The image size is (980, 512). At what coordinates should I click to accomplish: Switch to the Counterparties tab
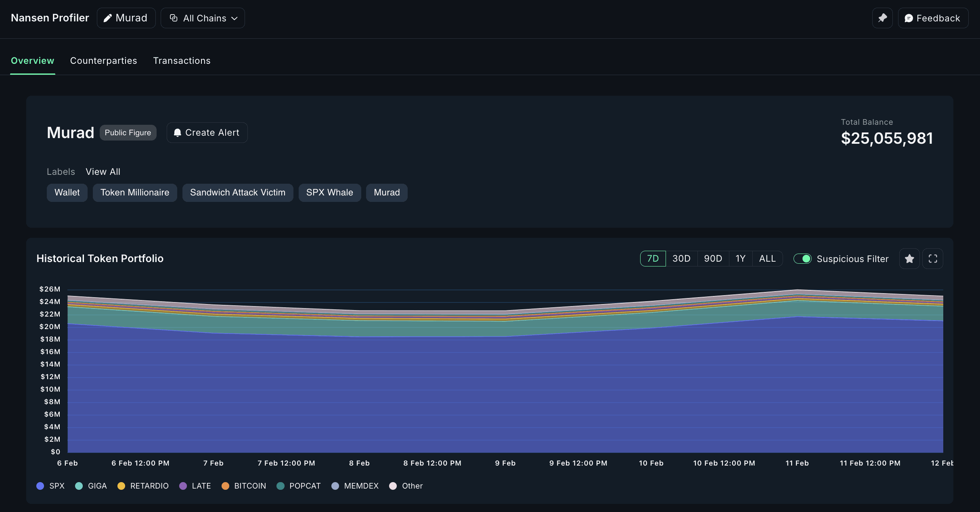pos(103,61)
